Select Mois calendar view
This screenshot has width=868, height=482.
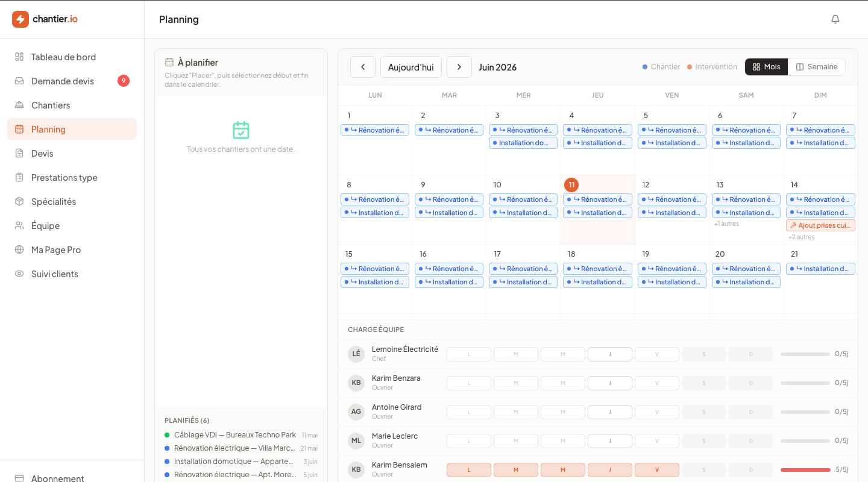point(767,67)
